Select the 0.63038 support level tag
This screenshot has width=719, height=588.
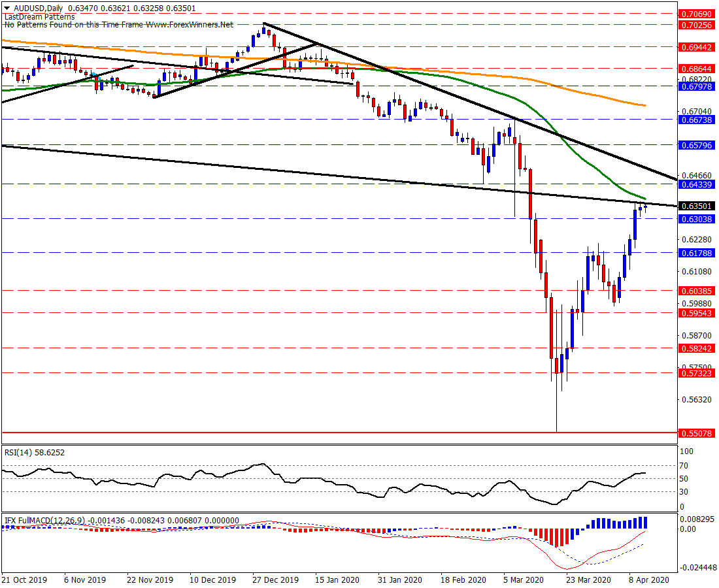tap(697, 219)
